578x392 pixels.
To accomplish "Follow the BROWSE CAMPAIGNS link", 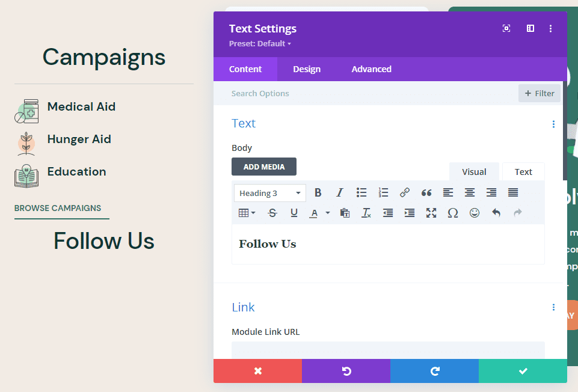I will coord(57,208).
